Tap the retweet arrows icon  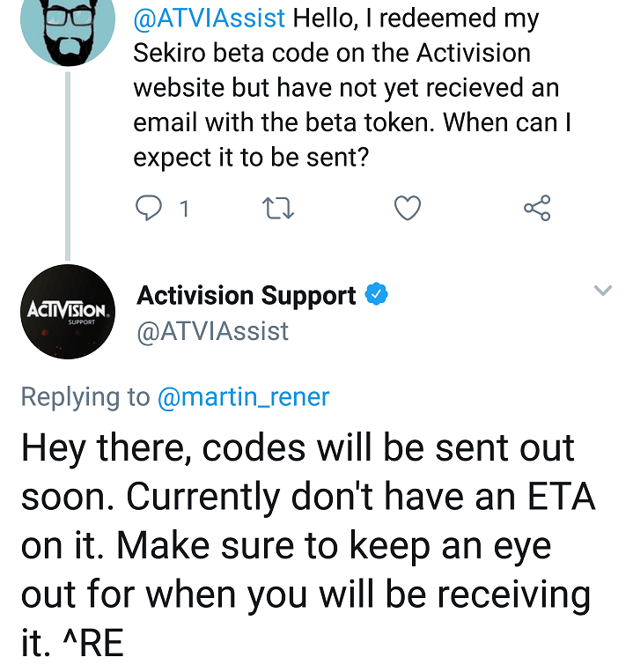[278, 208]
